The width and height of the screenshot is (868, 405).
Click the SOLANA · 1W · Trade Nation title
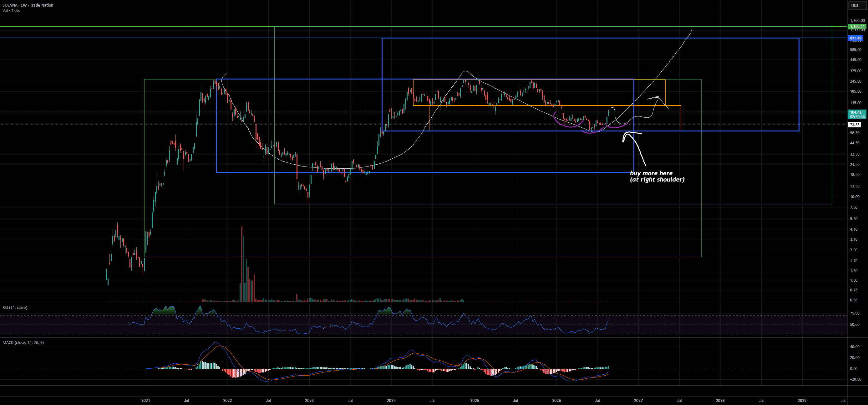(28, 5)
